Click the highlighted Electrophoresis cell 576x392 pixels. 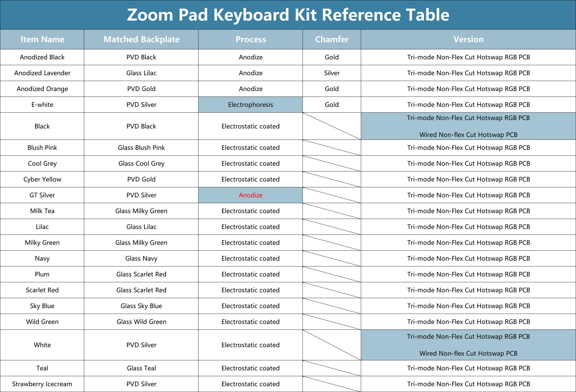(251, 105)
